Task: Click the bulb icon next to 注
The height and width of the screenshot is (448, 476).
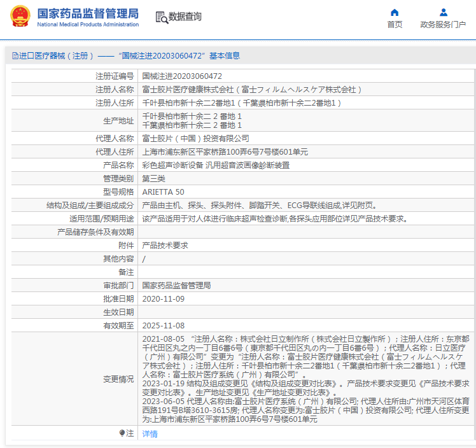Action: click(x=122, y=433)
